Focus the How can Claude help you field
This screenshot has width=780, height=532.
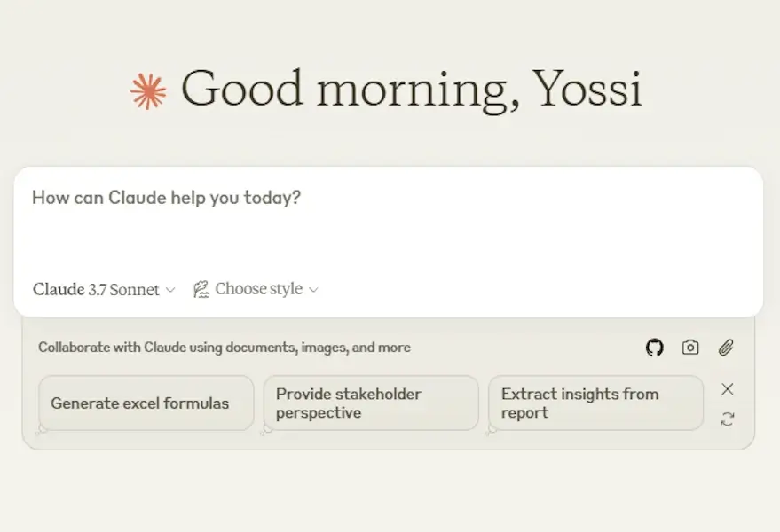tap(389, 223)
